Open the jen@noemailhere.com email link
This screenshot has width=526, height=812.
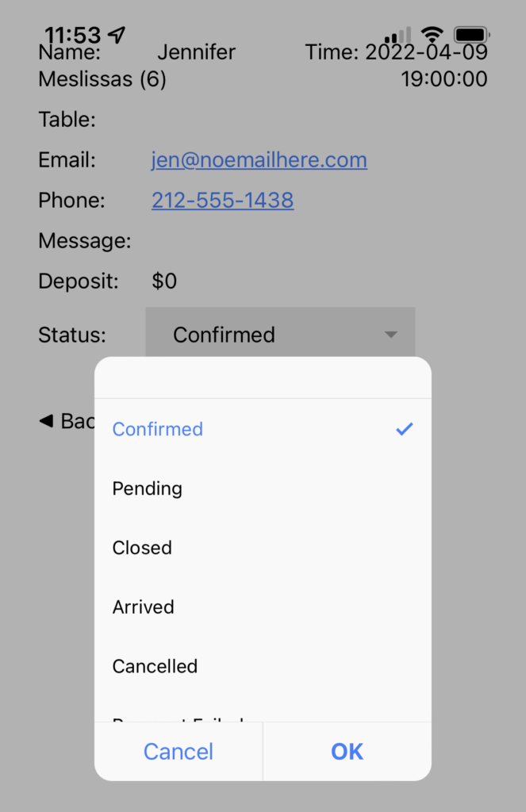pos(259,159)
